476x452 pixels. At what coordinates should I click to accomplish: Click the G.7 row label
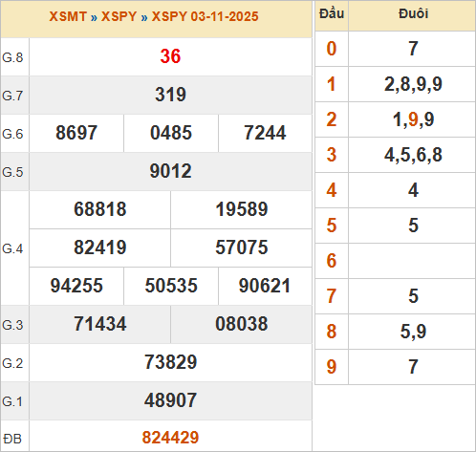[x=12, y=96]
